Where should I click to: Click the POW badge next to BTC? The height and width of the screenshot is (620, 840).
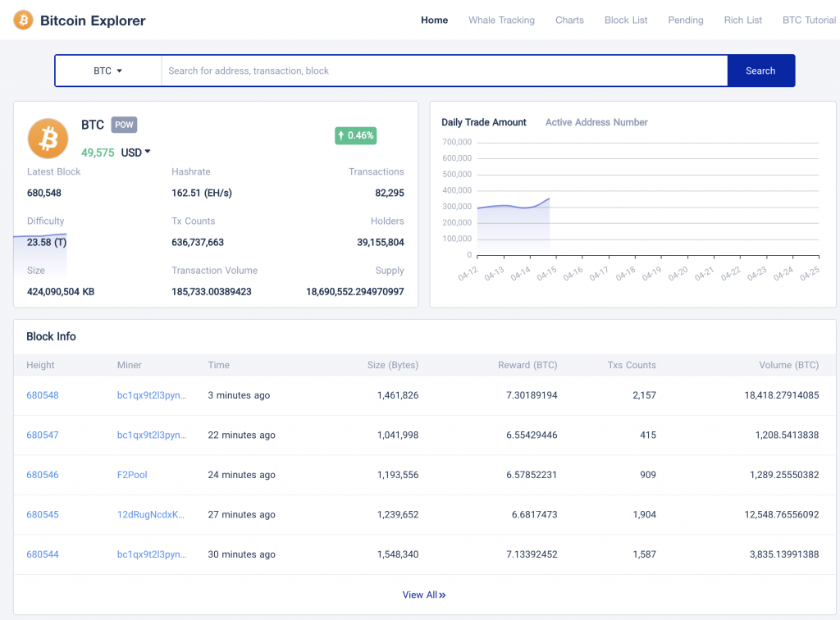point(124,125)
